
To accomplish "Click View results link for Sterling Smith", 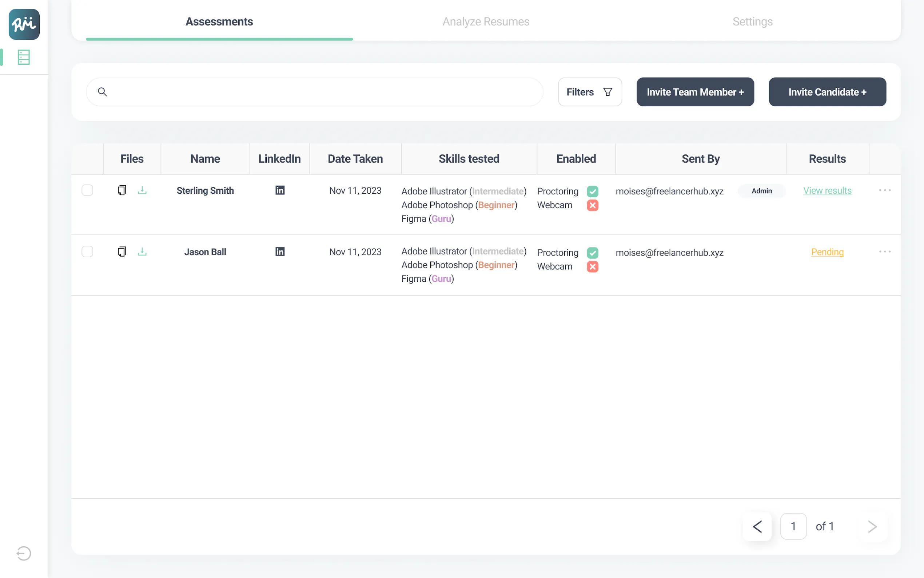I will coord(827,190).
